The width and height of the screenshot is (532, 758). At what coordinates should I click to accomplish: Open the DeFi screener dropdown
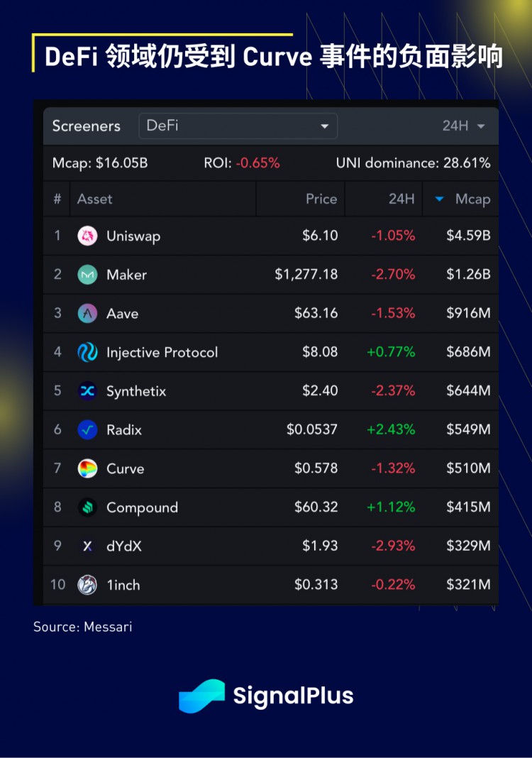coord(238,126)
